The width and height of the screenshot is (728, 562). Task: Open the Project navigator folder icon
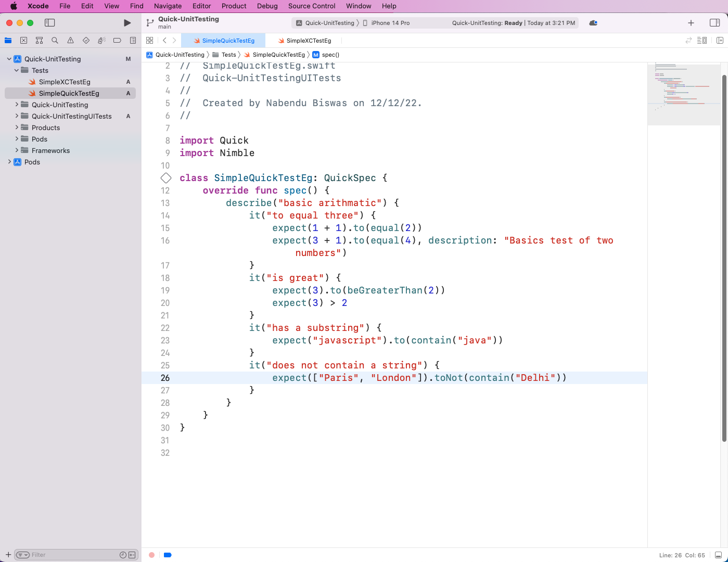tap(8, 41)
